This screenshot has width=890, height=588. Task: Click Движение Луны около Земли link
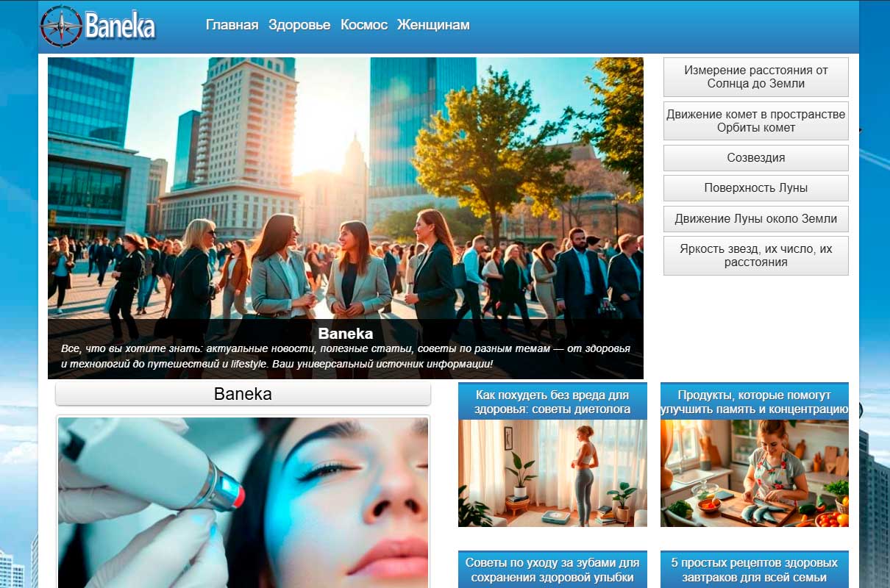tap(756, 218)
